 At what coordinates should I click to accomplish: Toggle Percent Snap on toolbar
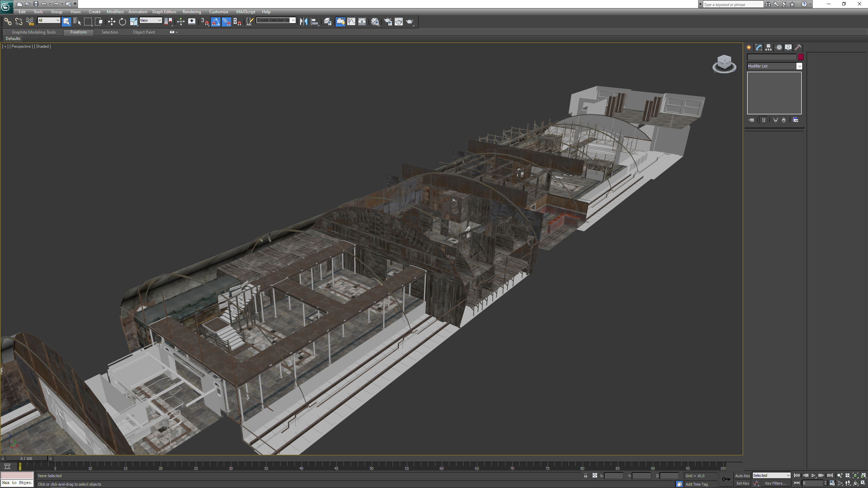[x=226, y=22]
